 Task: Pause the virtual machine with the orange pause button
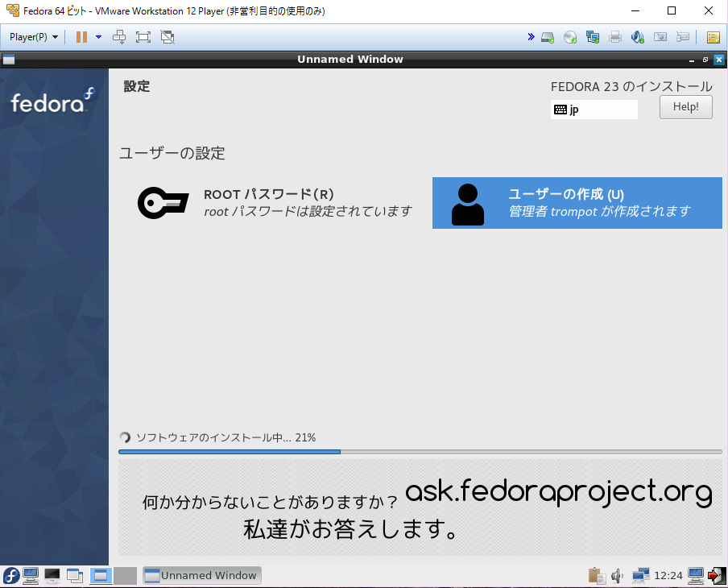pyautogui.click(x=81, y=37)
